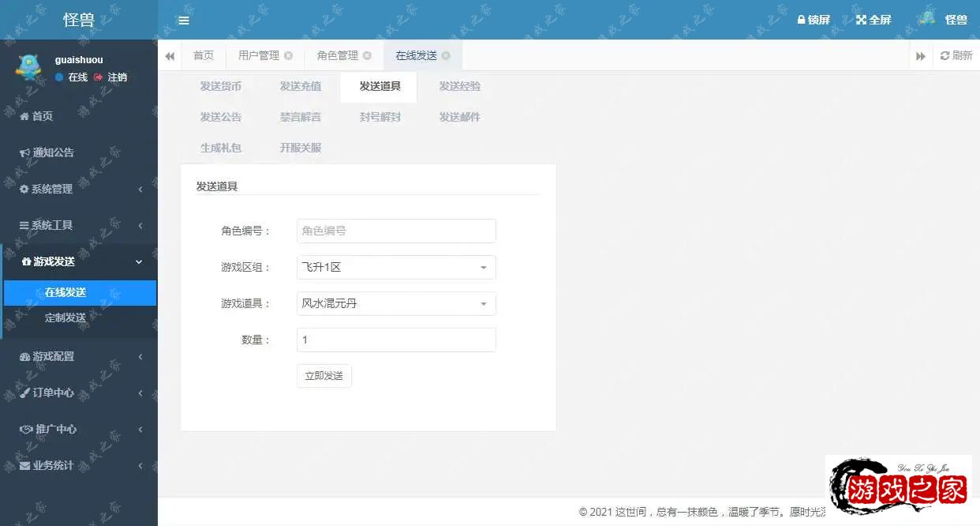Open the 游戏区组 dropdown
Image resolution: width=980 pixels, height=526 pixels.
coord(396,268)
